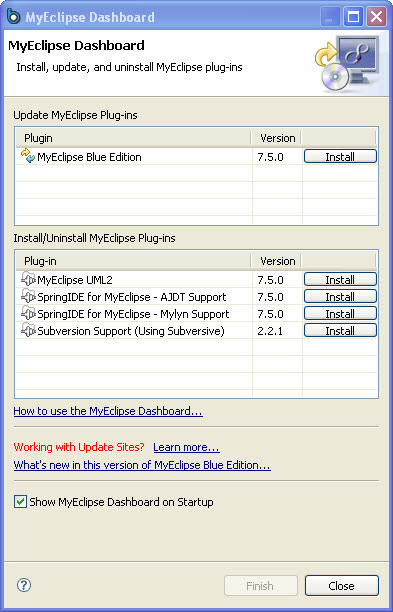Install Subversion Support plug-in
Viewport: 393px width, 612px height.
[340, 331]
